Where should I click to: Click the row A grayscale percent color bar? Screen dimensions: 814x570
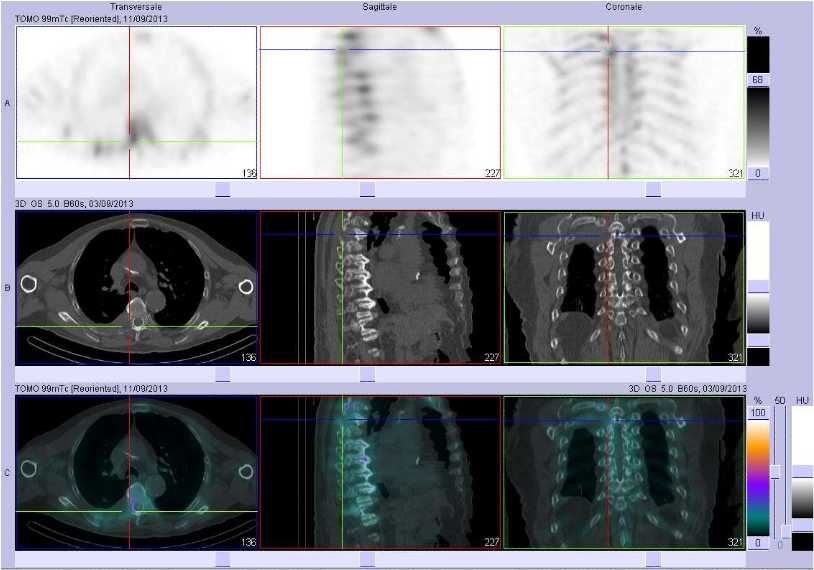tap(758, 126)
